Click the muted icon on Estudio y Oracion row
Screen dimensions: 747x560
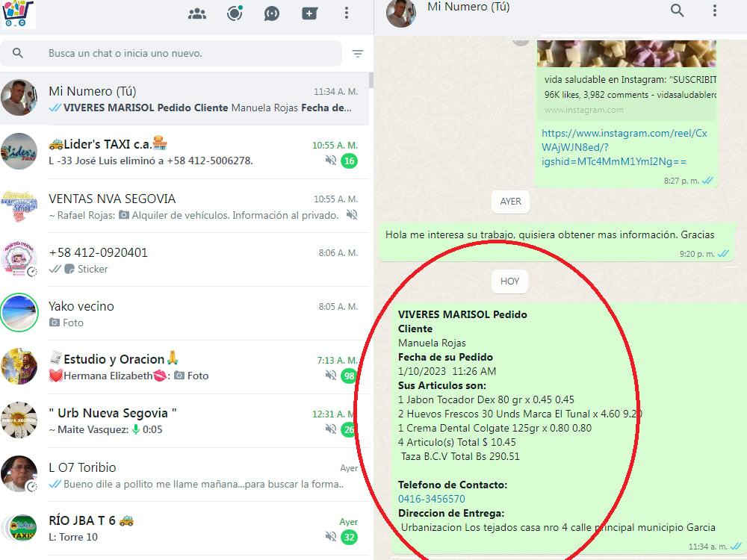(331, 376)
